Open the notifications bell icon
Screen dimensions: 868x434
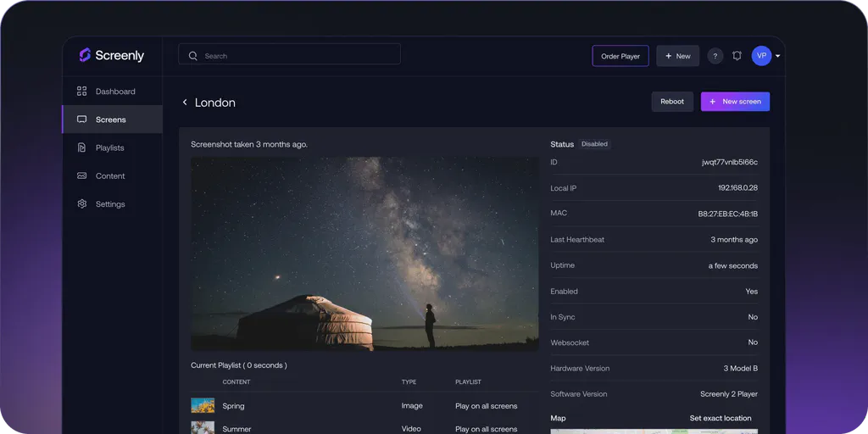(737, 56)
